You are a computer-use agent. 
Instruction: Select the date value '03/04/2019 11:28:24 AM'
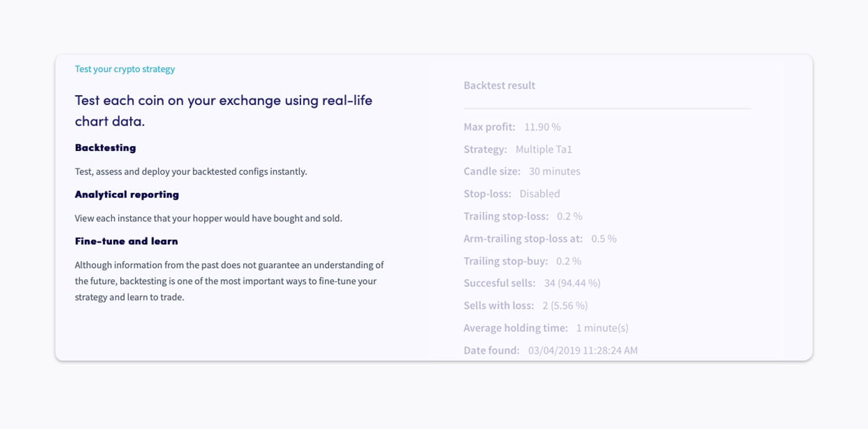pyautogui.click(x=583, y=350)
